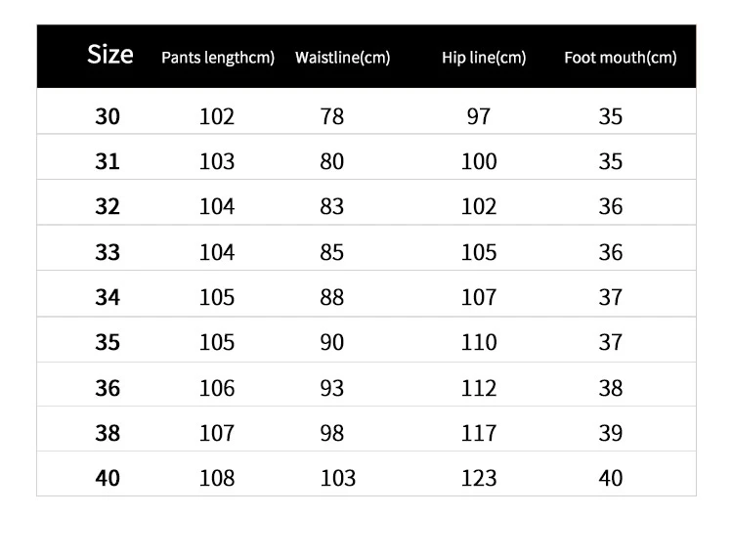
Task: Click foot mouth value 39
Action: tap(611, 432)
